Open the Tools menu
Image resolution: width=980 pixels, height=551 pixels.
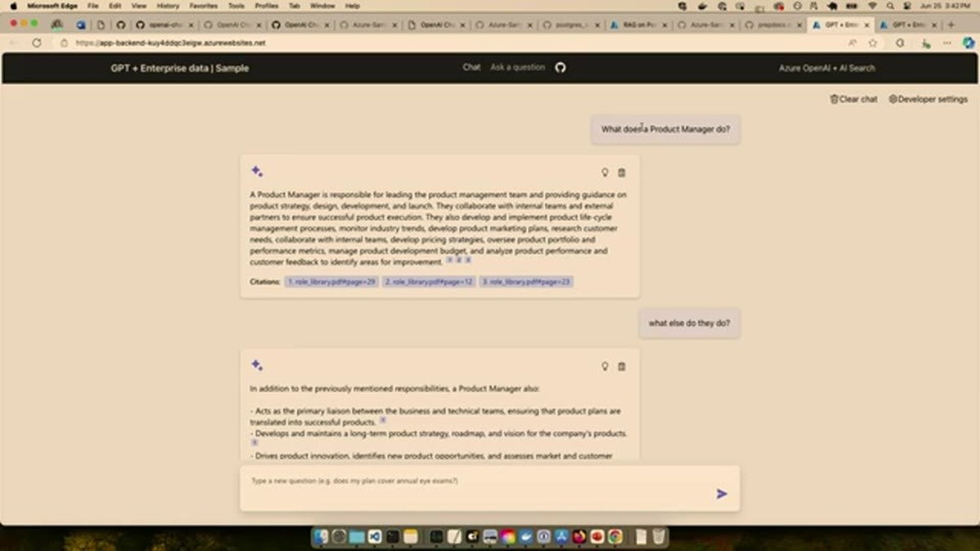pos(236,6)
